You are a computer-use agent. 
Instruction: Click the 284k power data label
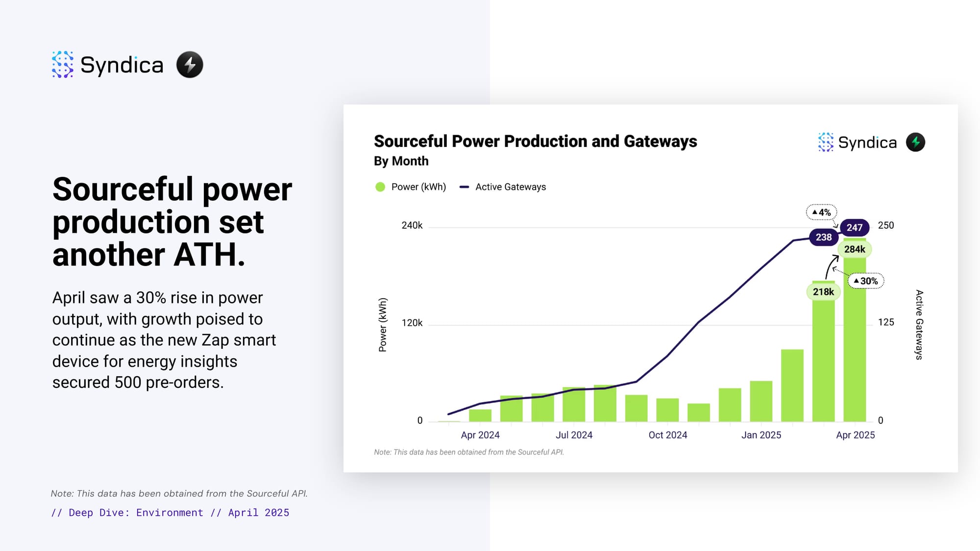pos(855,249)
